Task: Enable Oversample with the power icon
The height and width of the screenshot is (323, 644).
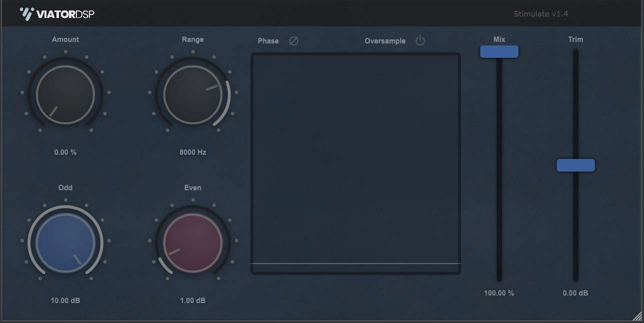Action: coord(420,41)
